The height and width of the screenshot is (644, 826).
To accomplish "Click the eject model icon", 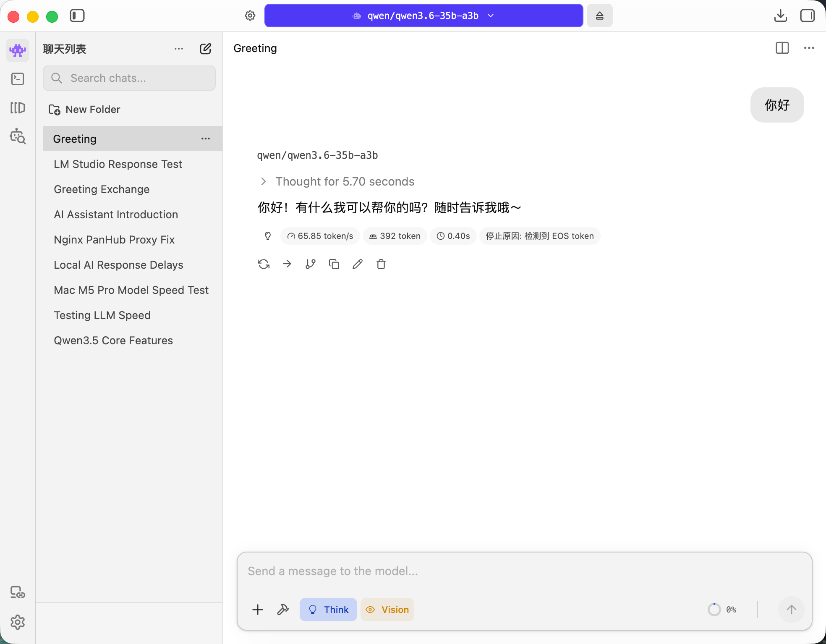I will click(x=599, y=16).
